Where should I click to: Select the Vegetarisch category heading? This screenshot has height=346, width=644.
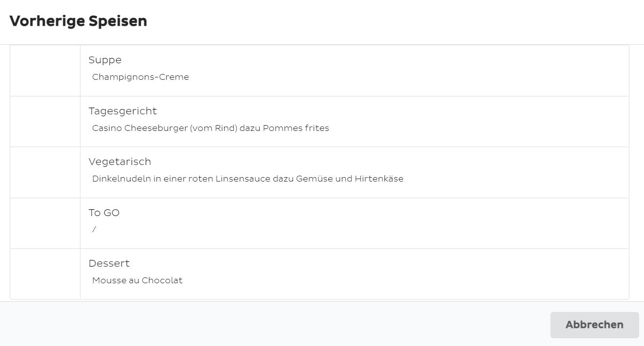120,162
